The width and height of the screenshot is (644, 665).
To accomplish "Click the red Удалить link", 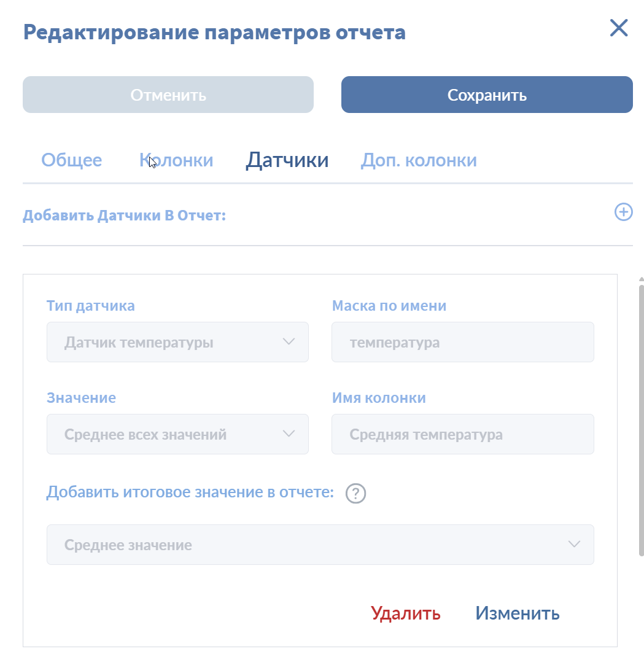I will tap(406, 613).
